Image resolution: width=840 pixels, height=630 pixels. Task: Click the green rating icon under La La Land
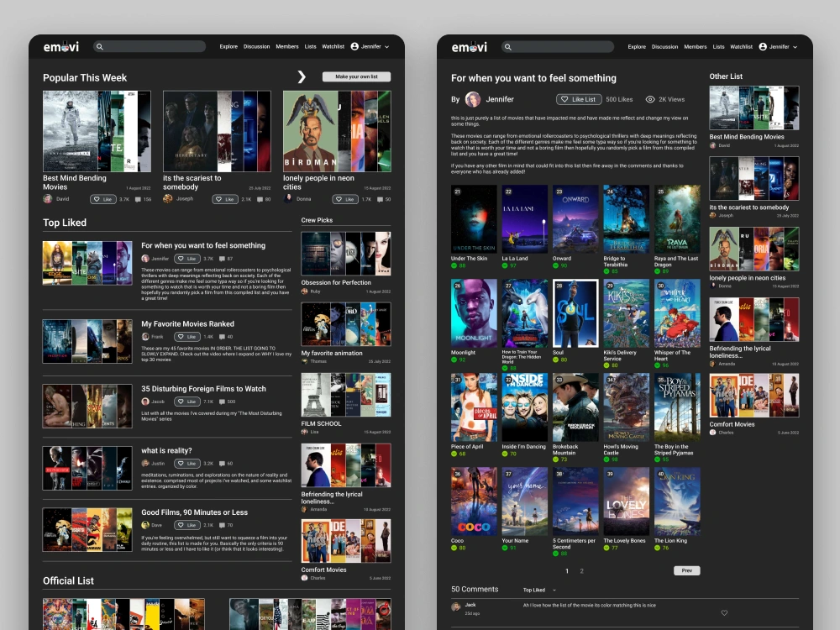tap(505, 265)
